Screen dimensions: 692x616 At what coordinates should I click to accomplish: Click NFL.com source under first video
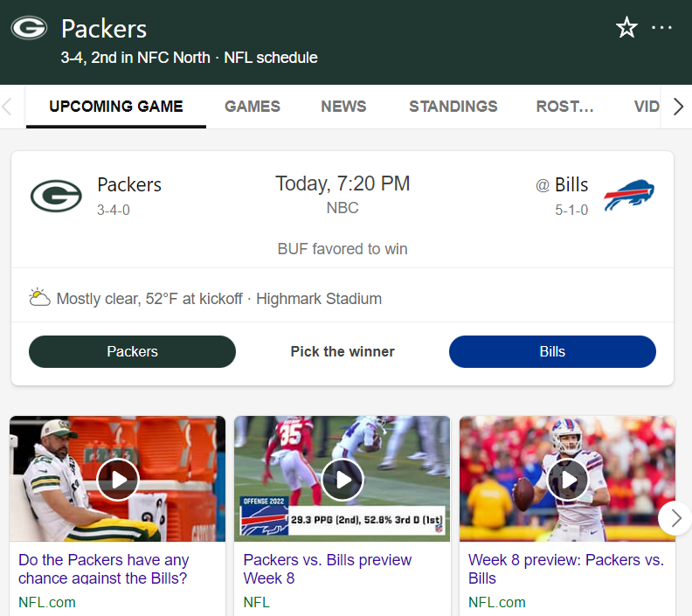(47, 602)
